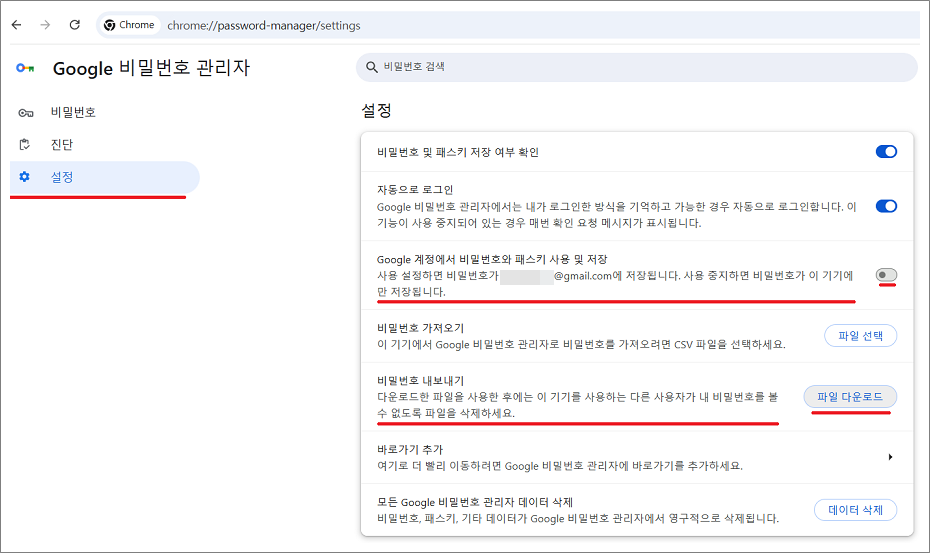This screenshot has height=553, width=930.
Task: Go back using the browser back arrow
Action: pos(17,25)
